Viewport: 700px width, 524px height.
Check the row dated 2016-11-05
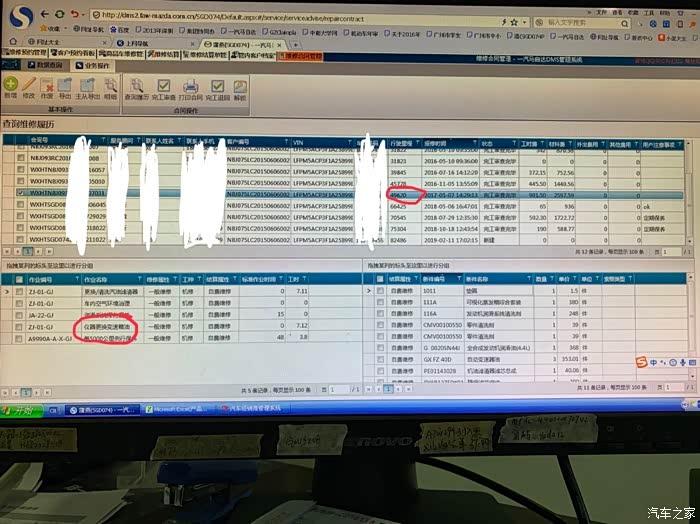[21, 181]
